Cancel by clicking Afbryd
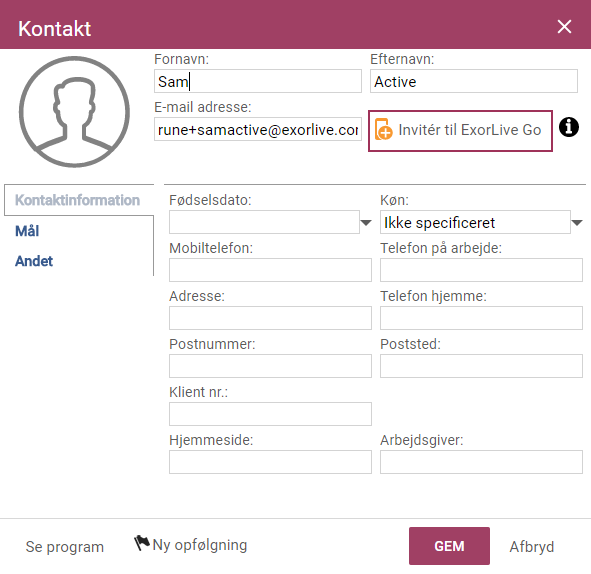Image resolution: width=591 pixels, height=574 pixels. (532, 546)
